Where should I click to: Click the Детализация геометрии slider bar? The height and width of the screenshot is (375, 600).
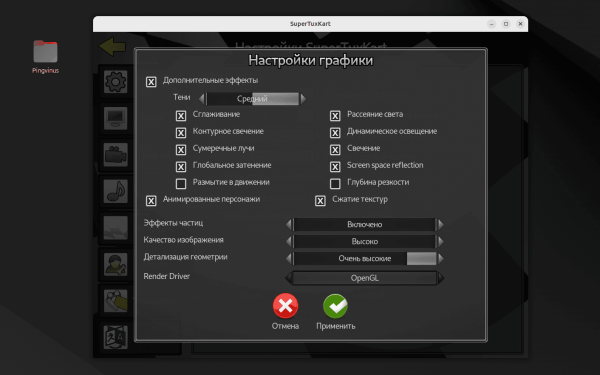click(x=365, y=259)
